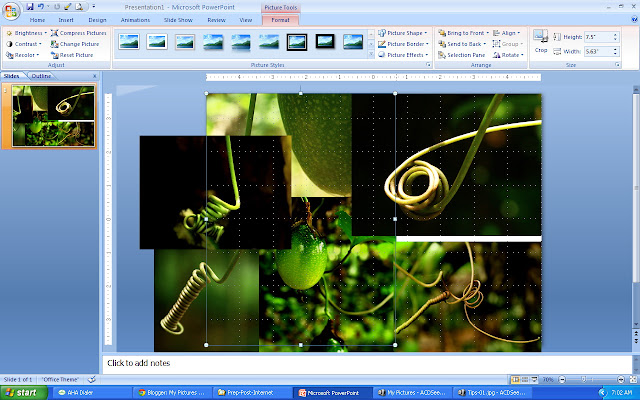The height and width of the screenshot is (400, 640).
Task: Click Compress Pictures
Action: pos(78,33)
